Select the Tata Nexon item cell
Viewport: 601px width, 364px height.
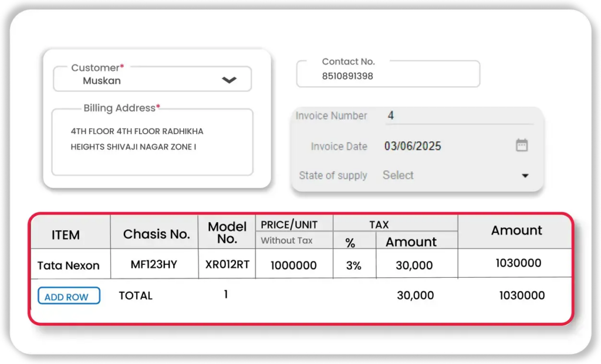click(x=69, y=266)
